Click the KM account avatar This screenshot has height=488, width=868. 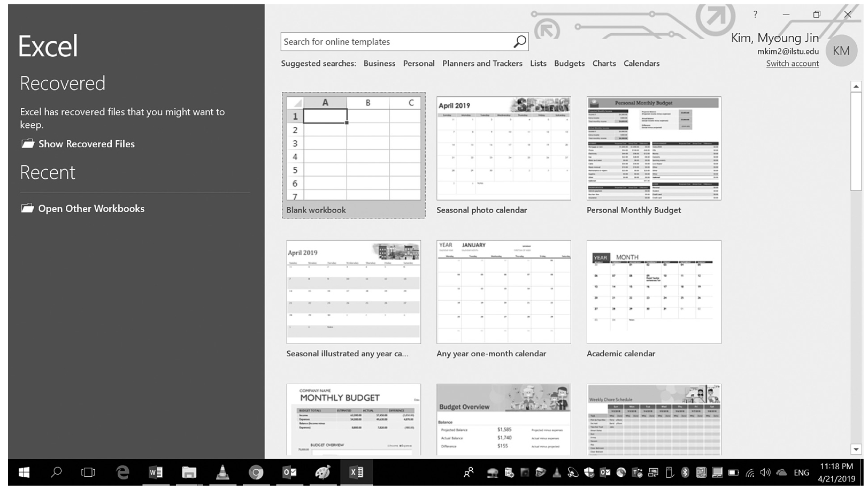coord(841,51)
